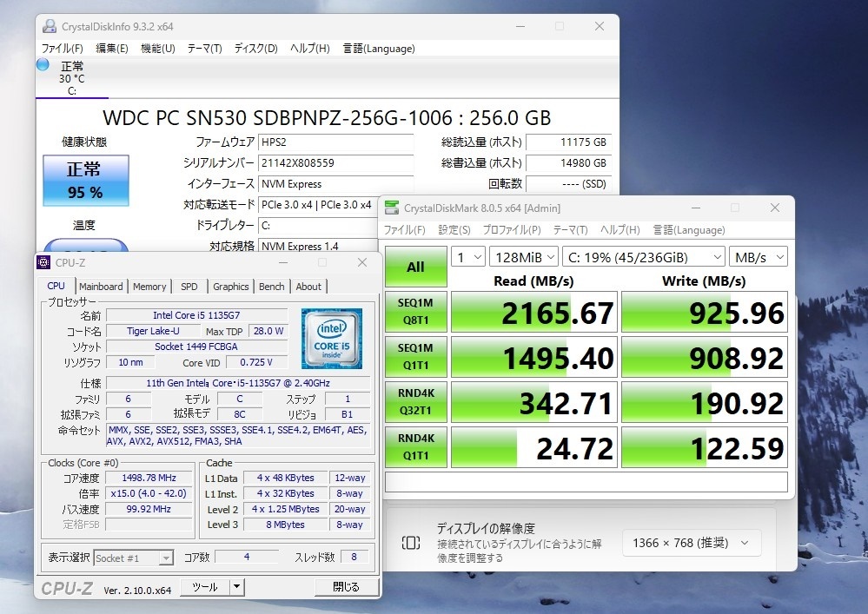Click the core speed value 1498.78 MHz
Image resolution: width=868 pixels, height=614 pixels.
[x=149, y=478]
